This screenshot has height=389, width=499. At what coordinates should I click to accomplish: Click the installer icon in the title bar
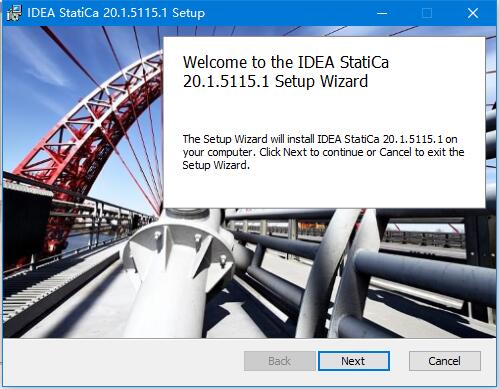pos(14,13)
